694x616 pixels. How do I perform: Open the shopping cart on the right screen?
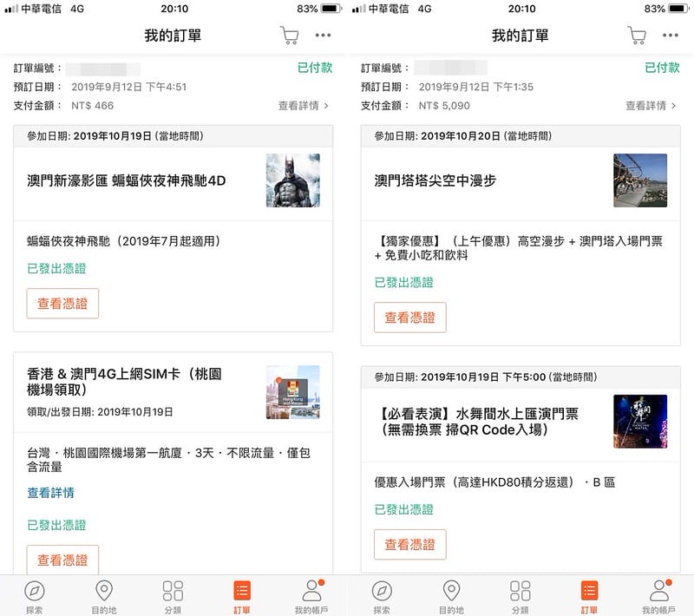637,36
